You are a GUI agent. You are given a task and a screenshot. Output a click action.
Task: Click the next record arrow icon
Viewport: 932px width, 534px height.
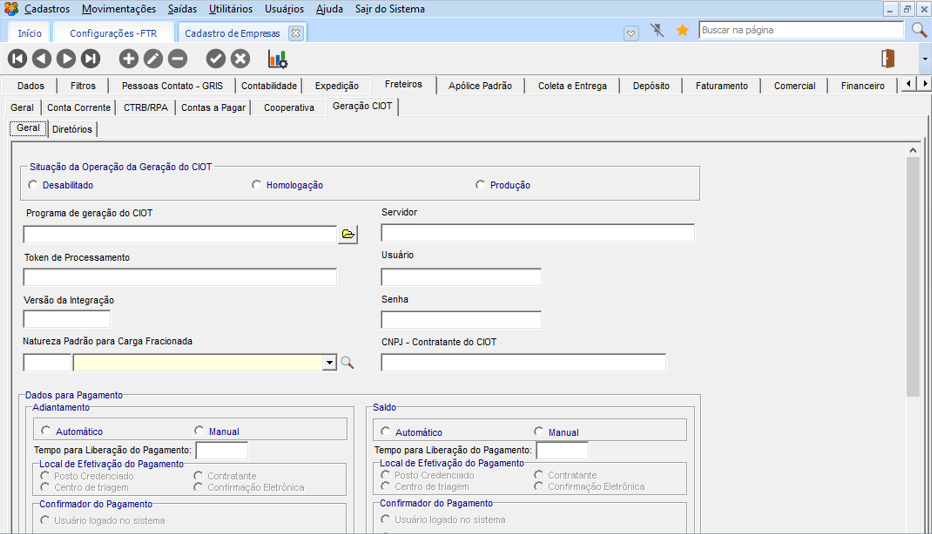pyautogui.click(x=66, y=59)
